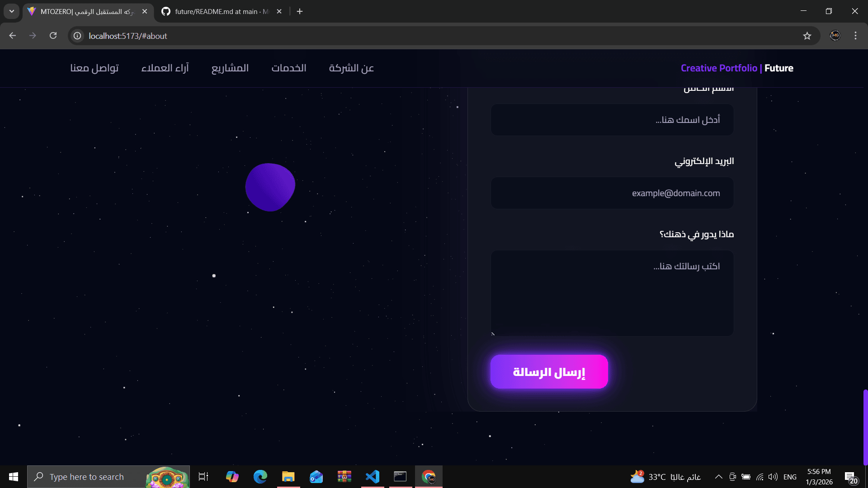
Task: Launch Copilot from the taskbar
Action: tap(232, 477)
